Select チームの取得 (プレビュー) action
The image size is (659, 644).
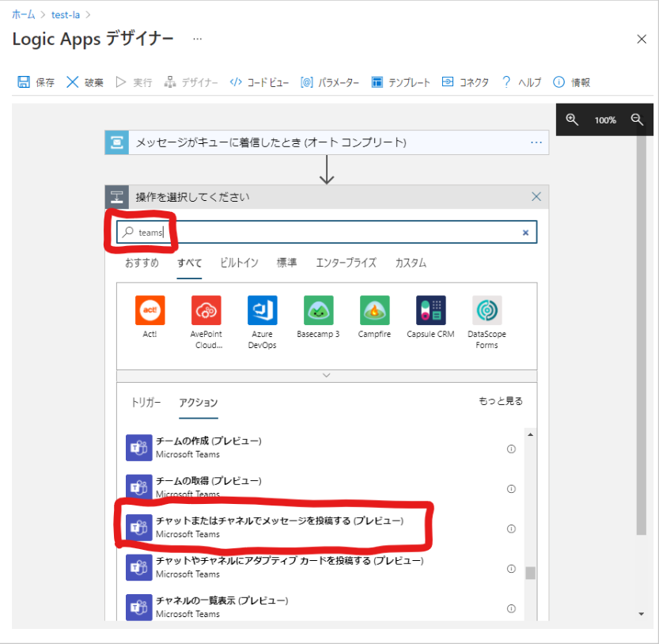tap(320, 487)
